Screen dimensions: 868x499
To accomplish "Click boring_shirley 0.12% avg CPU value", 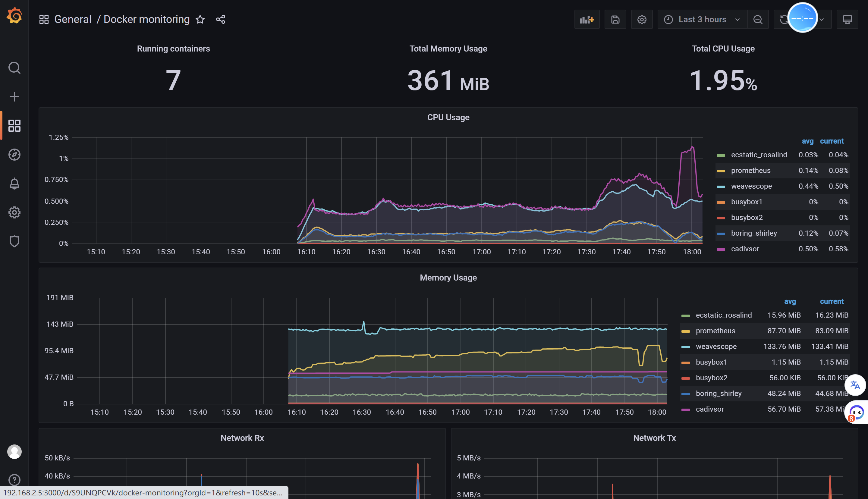I will [808, 234].
